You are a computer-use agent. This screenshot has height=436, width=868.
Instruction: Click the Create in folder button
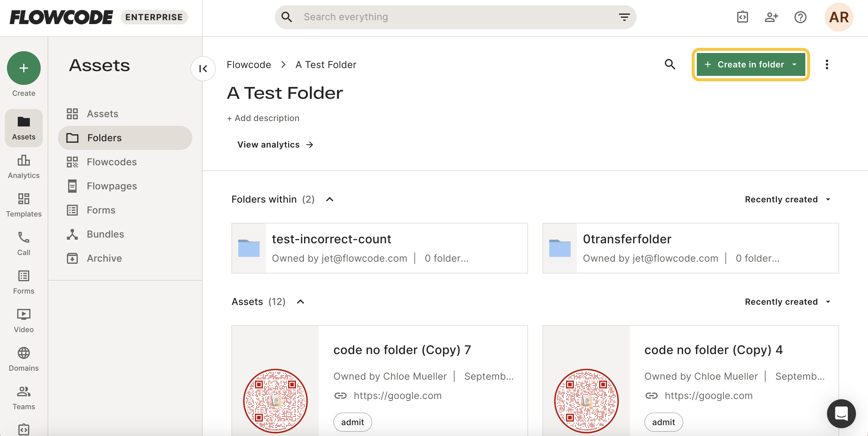(750, 64)
